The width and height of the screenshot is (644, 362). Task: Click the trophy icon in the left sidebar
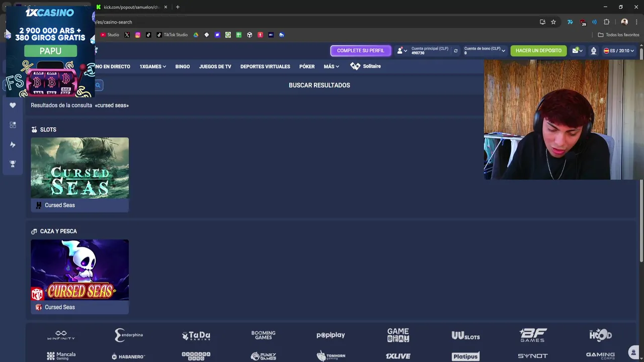[x=13, y=164]
